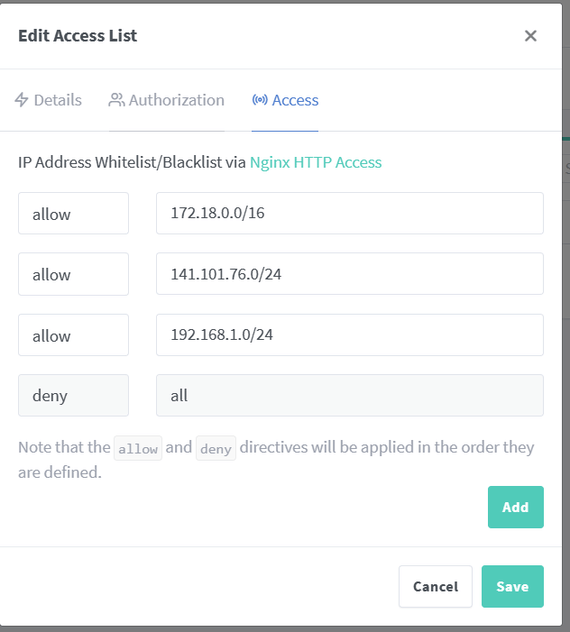Viewport: 570px width, 632px height.
Task: Focus the 141.101.76.0/24 address field
Action: coord(350,274)
